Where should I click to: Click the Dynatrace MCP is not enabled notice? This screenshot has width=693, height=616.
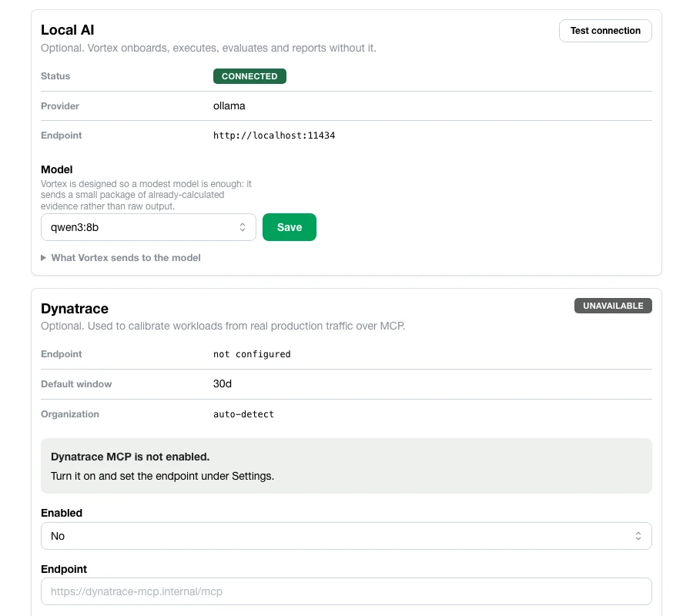(x=346, y=466)
